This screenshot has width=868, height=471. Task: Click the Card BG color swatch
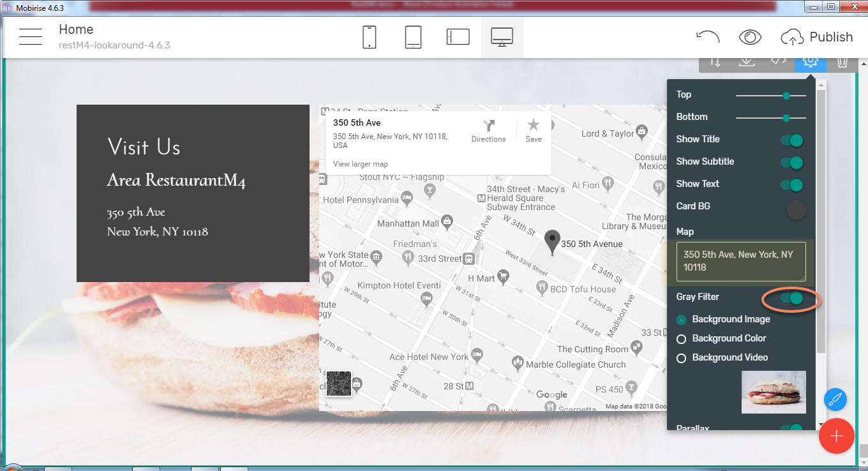796,209
